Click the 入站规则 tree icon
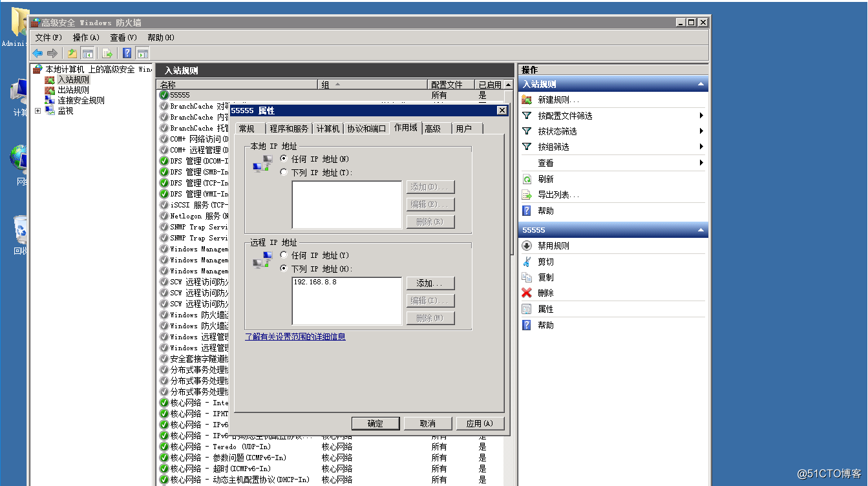Viewport: 868px width, 486px height. click(50, 79)
